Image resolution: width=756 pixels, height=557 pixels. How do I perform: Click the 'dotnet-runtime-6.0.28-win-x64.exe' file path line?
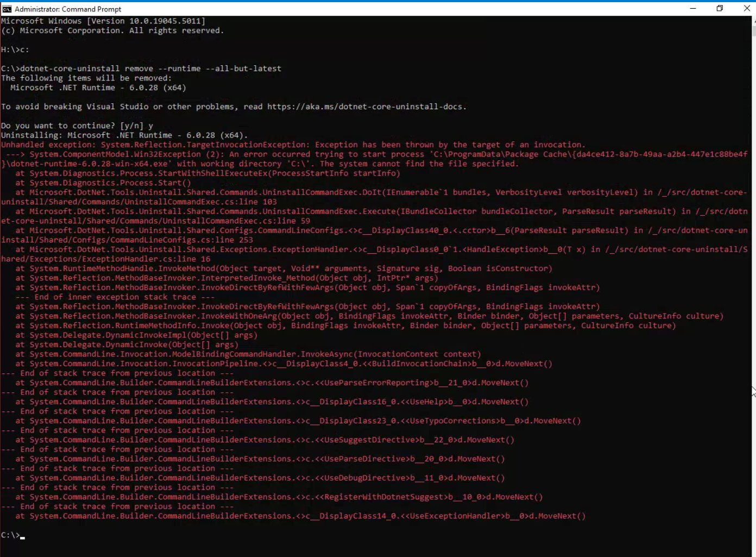[260, 164]
